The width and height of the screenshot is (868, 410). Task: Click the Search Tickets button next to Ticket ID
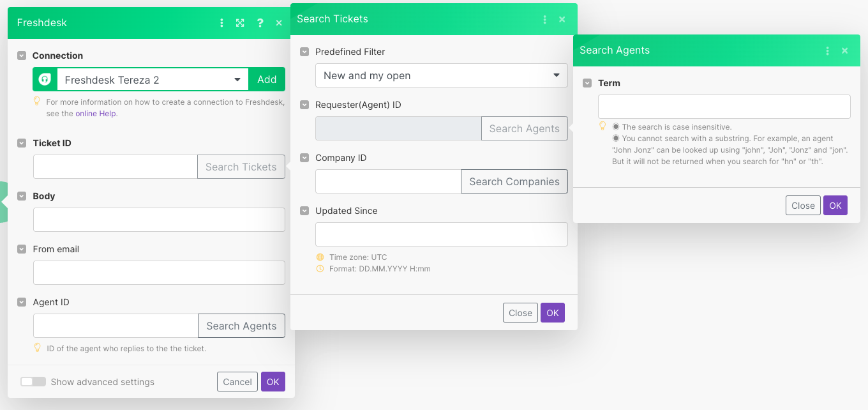pos(241,167)
